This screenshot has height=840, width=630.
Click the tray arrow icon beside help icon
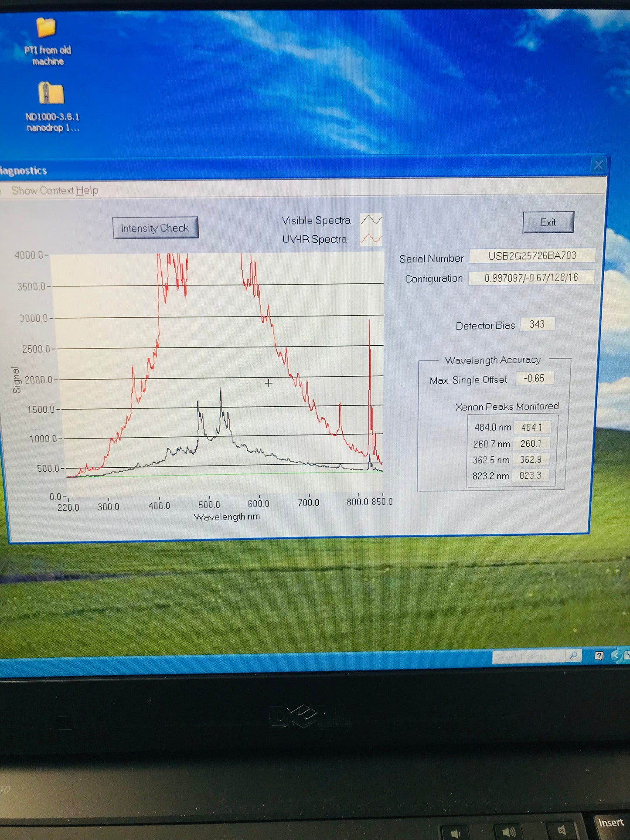[x=615, y=655]
